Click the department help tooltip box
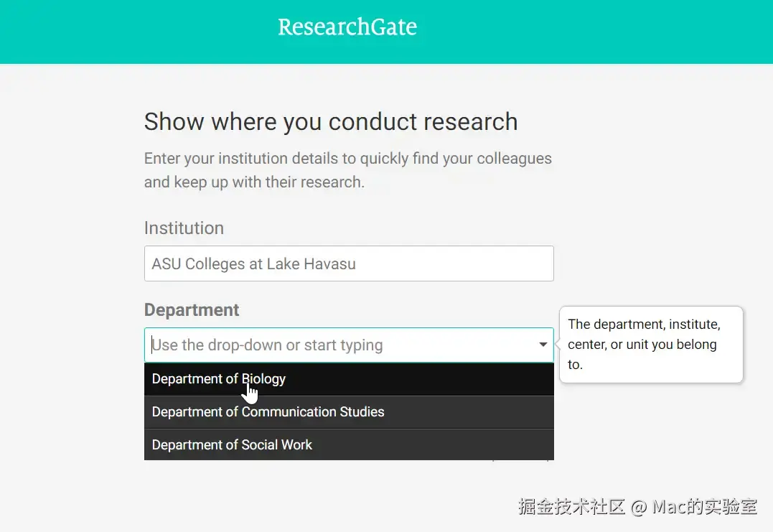 (x=650, y=345)
